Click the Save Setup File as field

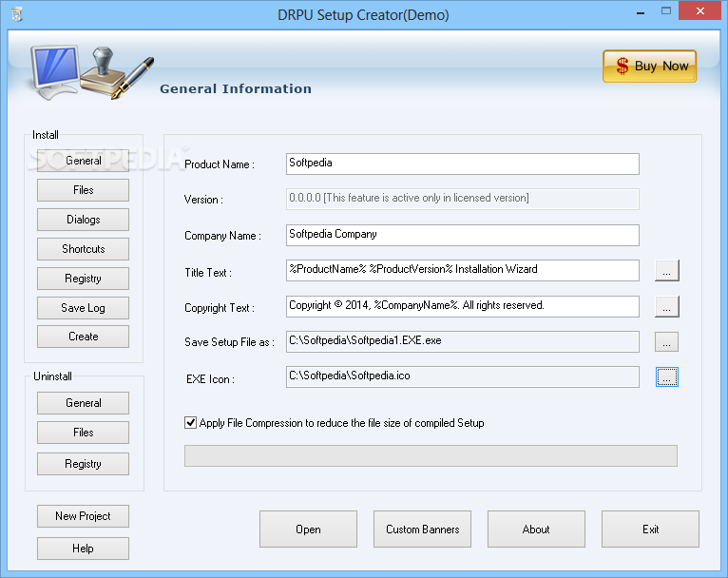coord(463,341)
